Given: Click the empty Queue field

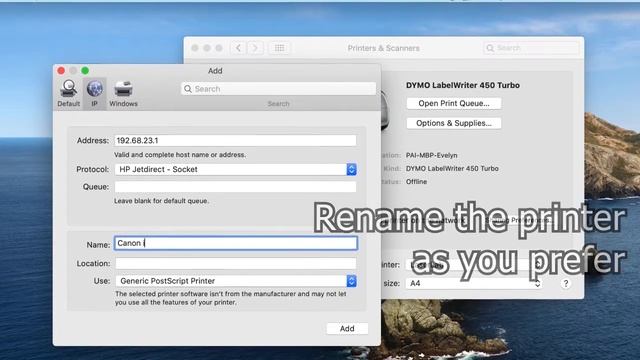Looking at the screenshot, I should tap(236, 187).
